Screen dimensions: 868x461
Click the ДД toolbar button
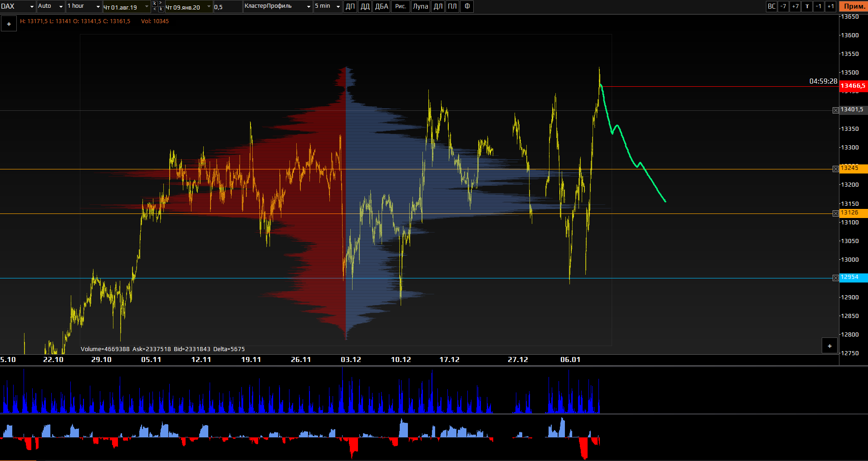pyautogui.click(x=365, y=6)
